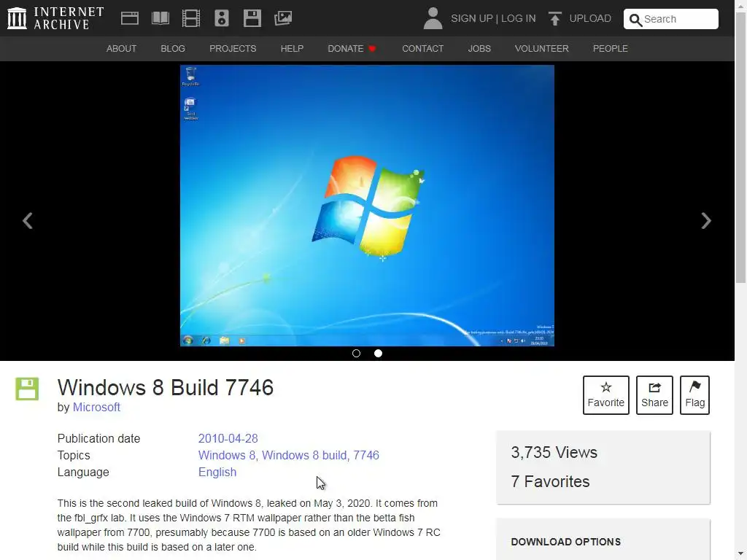Click the red heart beside Donate
This screenshot has height=560, width=747.
coord(373,49)
